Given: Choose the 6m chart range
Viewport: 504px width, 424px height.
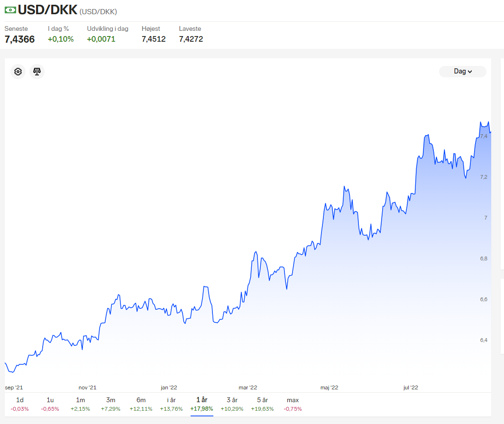Looking at the screenshot, I should pyautogui.click(x=141, y=404).
